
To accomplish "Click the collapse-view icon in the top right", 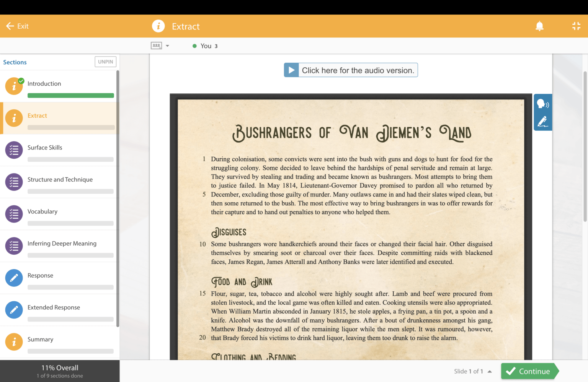I will click(576, 26).
